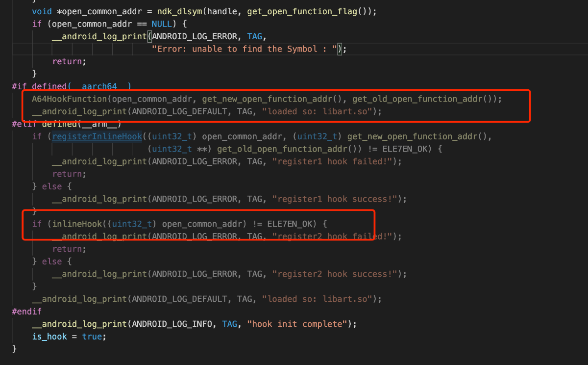Click the #endif directive
588x365 pixels.
point(27,312)
